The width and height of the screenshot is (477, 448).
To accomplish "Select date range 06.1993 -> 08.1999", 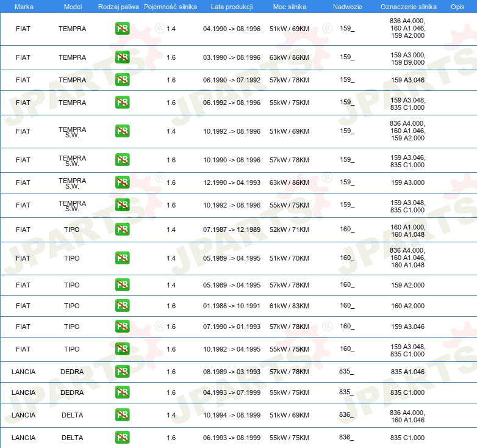I will (x=232, y=438).
